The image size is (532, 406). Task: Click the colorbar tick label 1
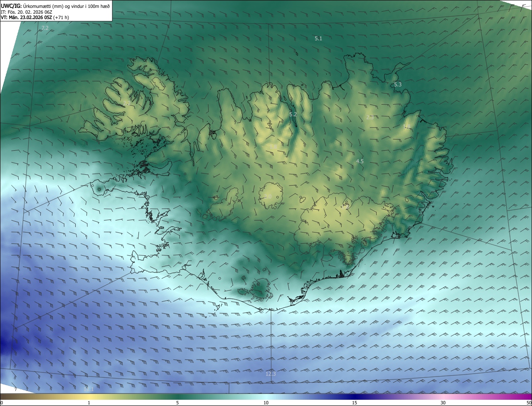click(89, 403)
